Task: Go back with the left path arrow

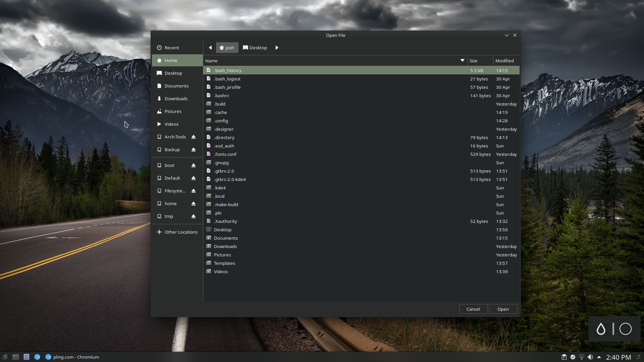Action: click(210, 48)
